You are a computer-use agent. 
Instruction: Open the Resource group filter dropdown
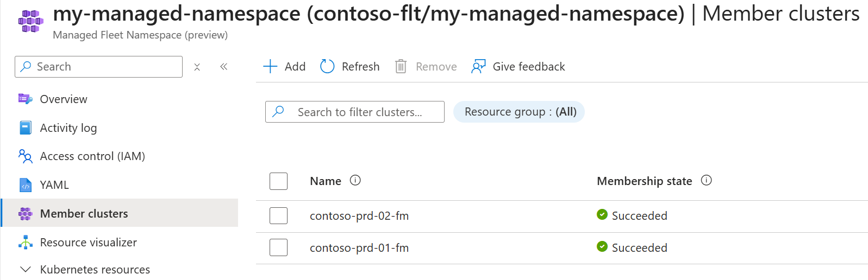519,112
